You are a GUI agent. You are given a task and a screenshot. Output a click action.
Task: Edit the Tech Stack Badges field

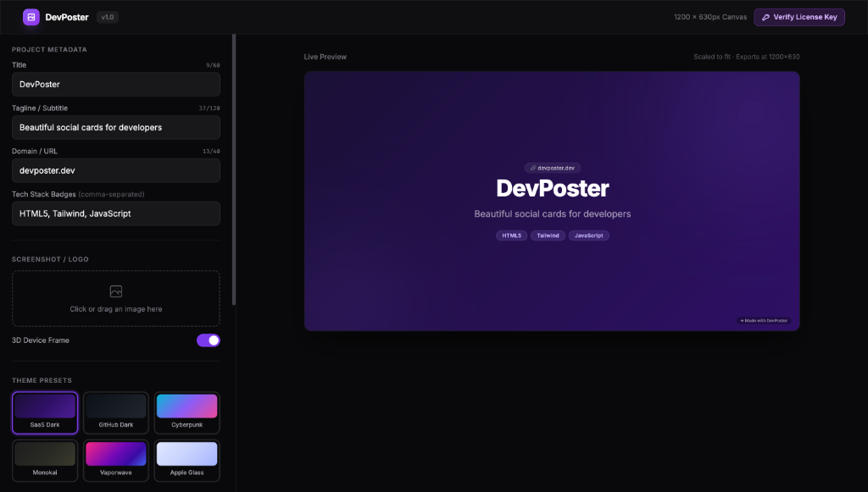click(115, 214)
